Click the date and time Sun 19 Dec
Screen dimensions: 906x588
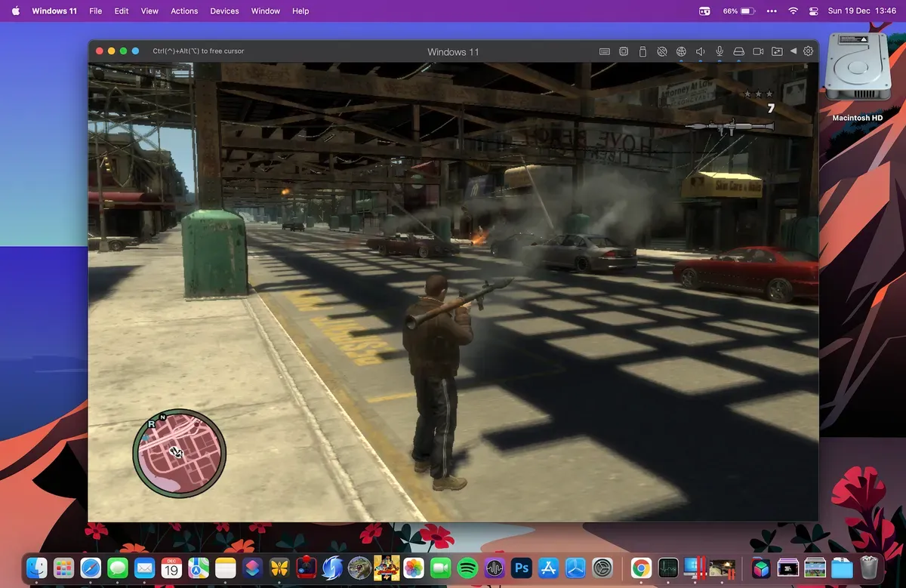click(x=860, y=11)
